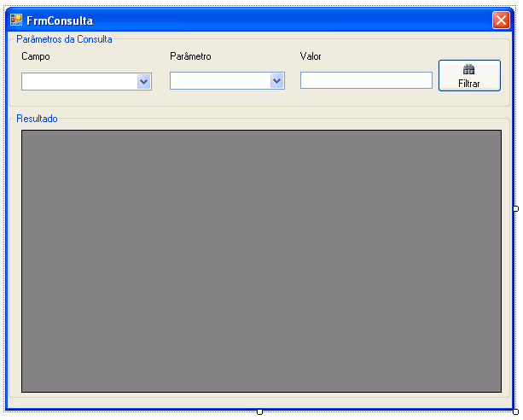This screenshot has height=420, width=523.
Task: Click the binoculars icon on Filtrar
Action: 468,70
